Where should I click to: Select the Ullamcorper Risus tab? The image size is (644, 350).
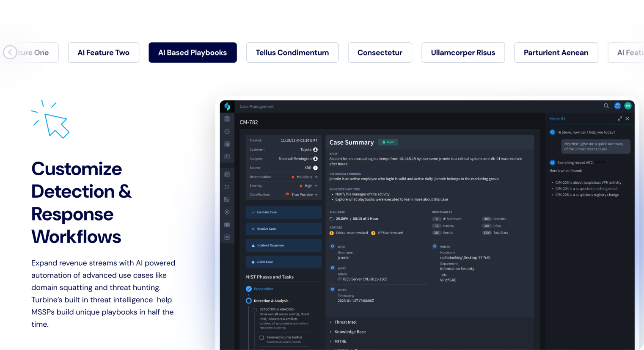coord(463,52)
